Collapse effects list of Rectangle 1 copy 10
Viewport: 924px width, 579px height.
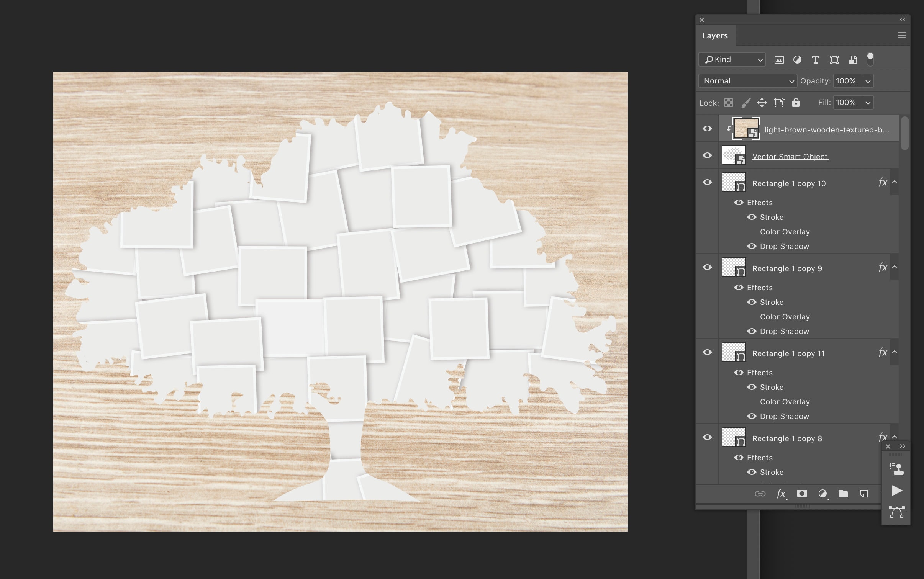(895, 183)
